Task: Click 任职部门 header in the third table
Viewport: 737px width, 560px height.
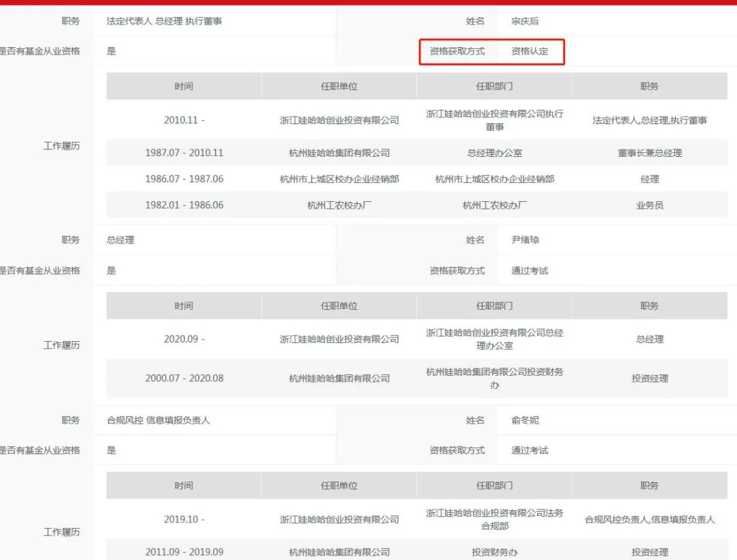Action: [x=495, y=485]
